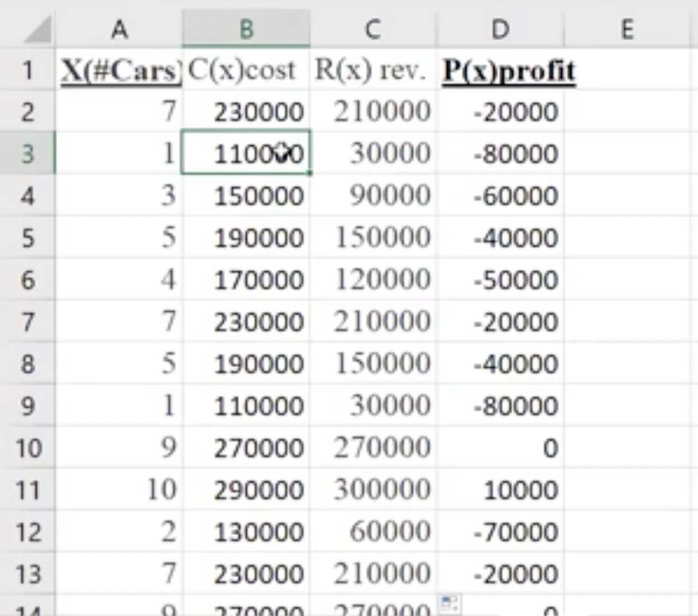698x616 pixels.
Task: Select the zero profit value in row 10
Action: pos(501,447)
